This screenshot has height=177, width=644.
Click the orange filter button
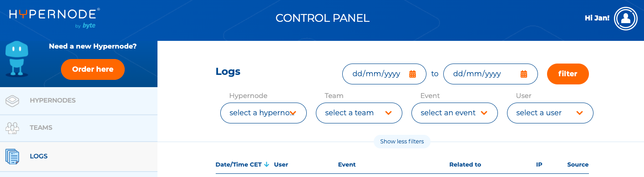(x=568, y=74)
